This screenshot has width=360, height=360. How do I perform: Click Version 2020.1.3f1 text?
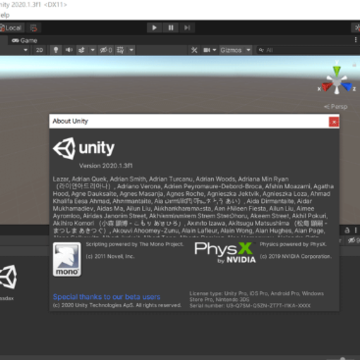tap(106, 166)
